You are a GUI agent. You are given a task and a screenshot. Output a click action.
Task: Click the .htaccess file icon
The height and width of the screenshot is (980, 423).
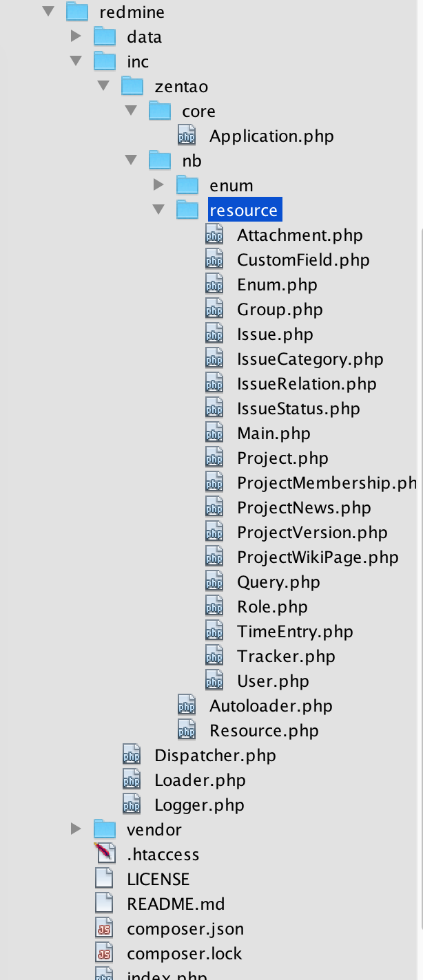(104, 854)
